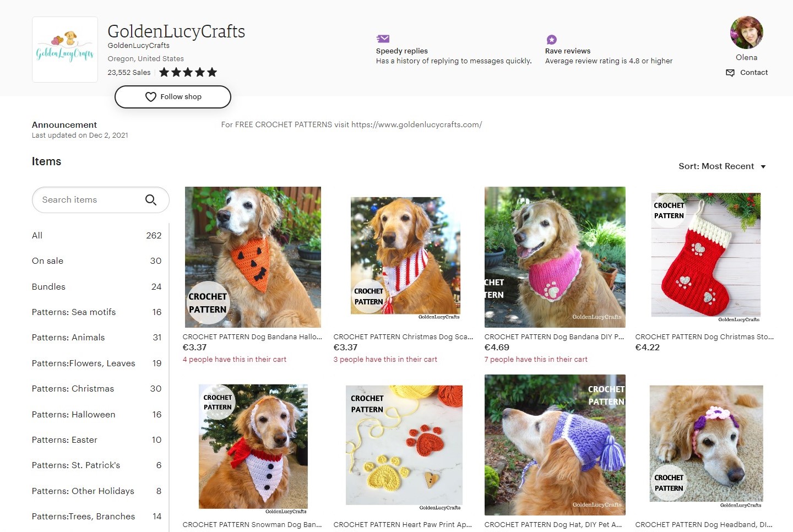Image resolution: width=793 pixels, height=532 pixels.
Task: Open the Sort: Most Recent dropdown
Action: [716, 166]
